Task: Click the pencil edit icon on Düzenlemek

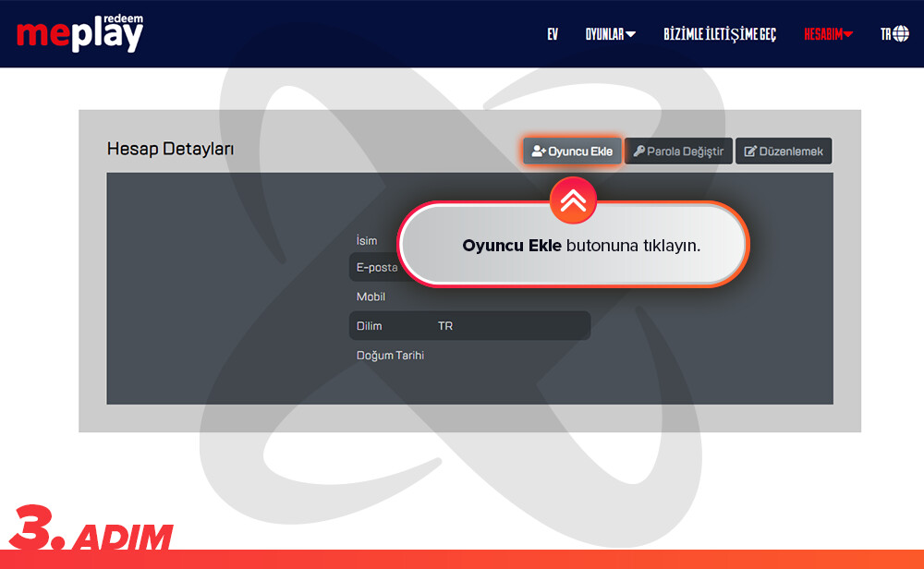Action: (750, 151)
